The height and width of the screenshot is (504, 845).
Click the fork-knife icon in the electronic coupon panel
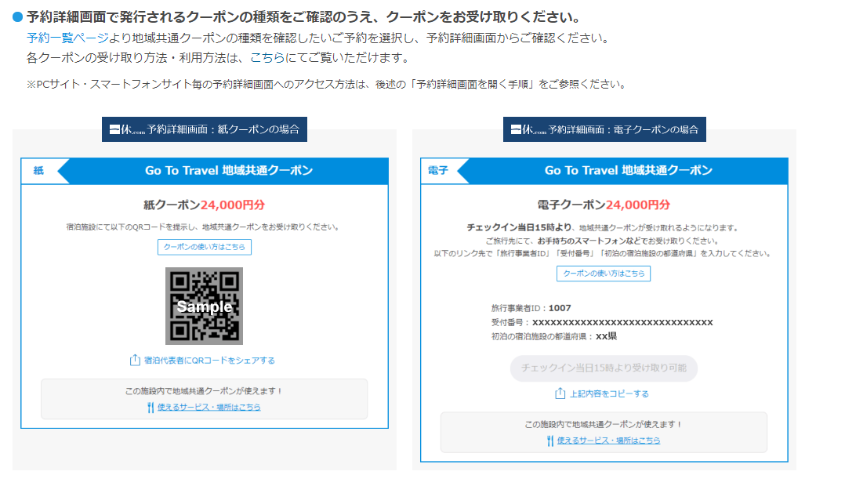point(549,441)
